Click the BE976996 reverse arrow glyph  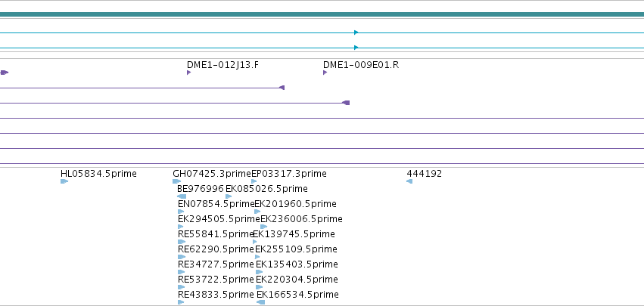[182, 196]
